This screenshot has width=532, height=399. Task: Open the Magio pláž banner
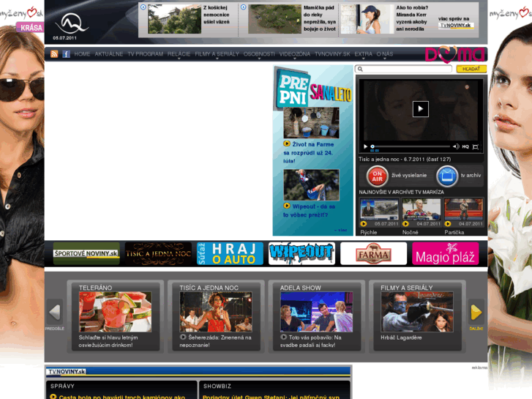(x=445, y=253)
